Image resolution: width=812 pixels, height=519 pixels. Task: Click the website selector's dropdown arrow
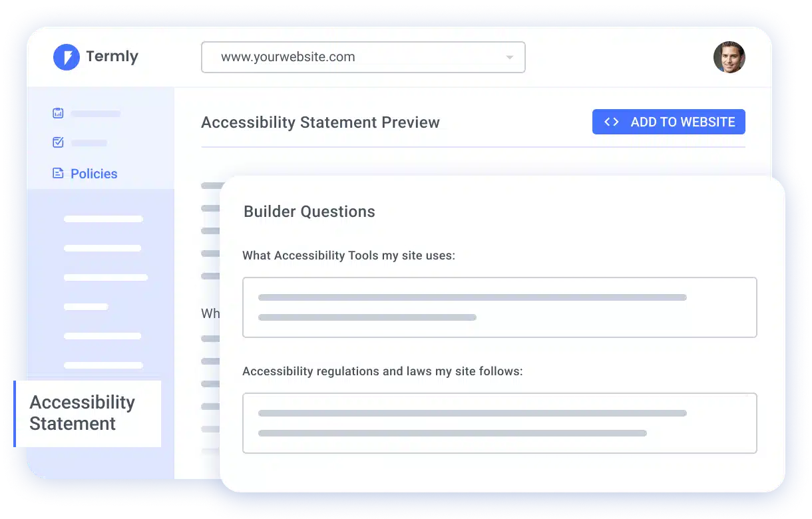pyautogui.click(x=510, y=57)
